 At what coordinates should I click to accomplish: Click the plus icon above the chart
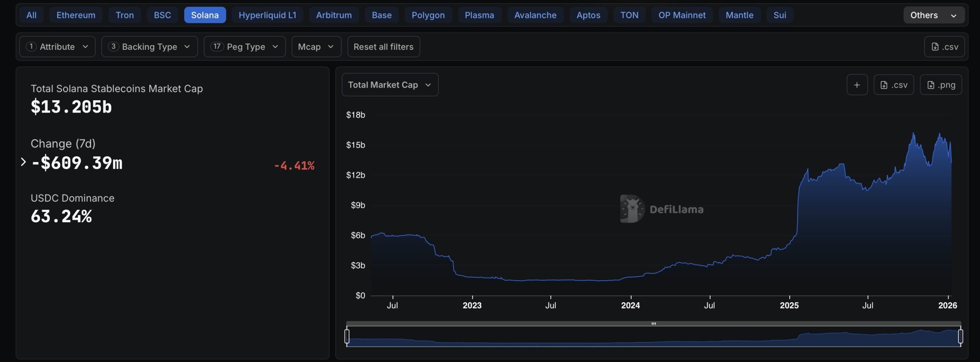click(x=857, y=85)
